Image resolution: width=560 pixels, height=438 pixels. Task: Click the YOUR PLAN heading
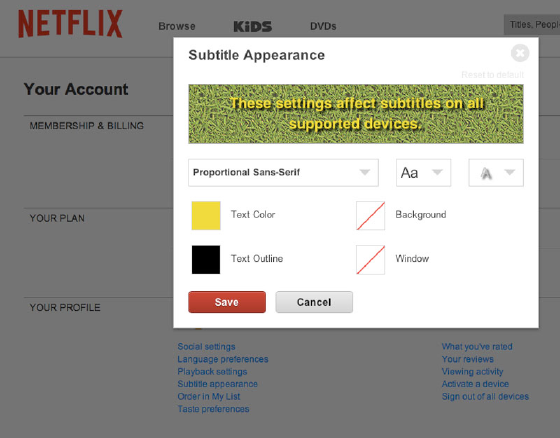tap(57, 218)
